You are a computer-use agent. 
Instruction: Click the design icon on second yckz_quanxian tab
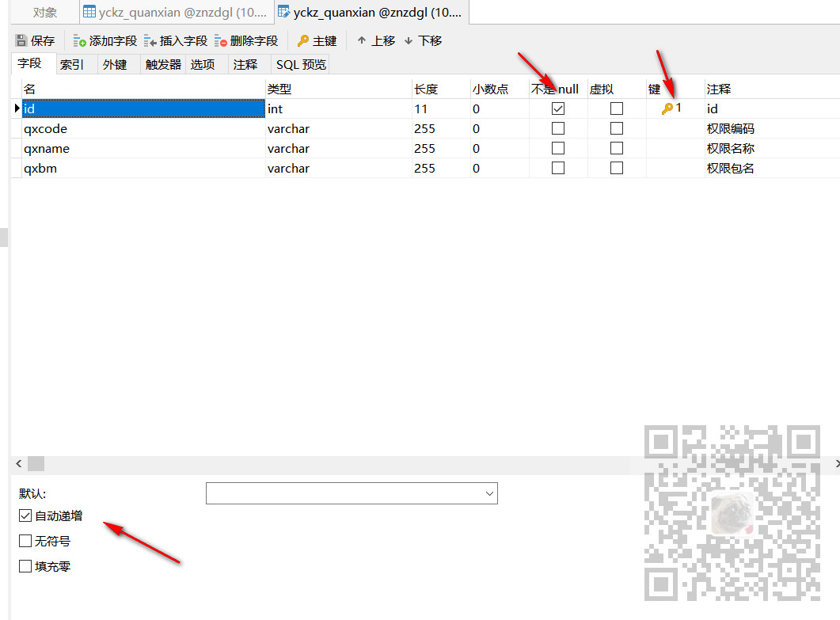click(x=284, y=12)
